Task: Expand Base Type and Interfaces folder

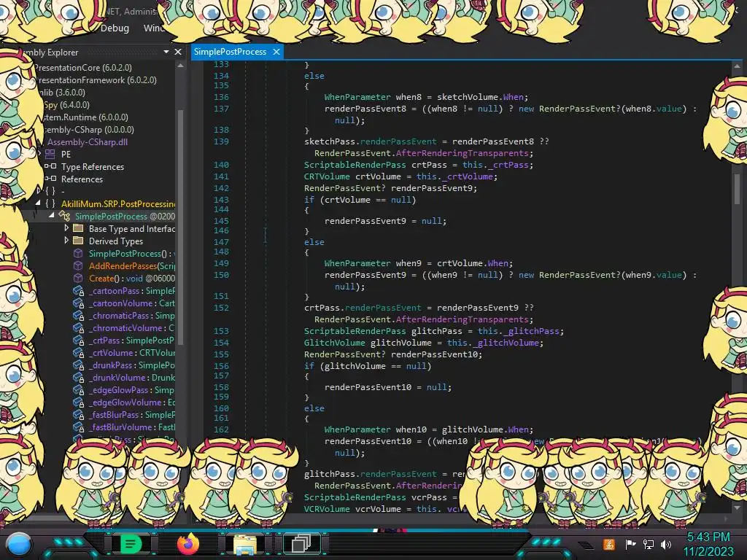Action: (66, 228)
